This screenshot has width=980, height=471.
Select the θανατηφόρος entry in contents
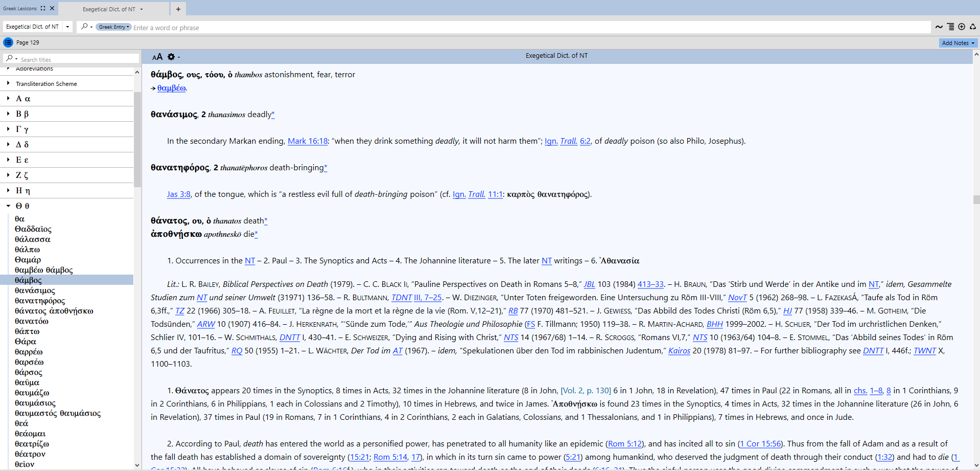click(40, 301)
